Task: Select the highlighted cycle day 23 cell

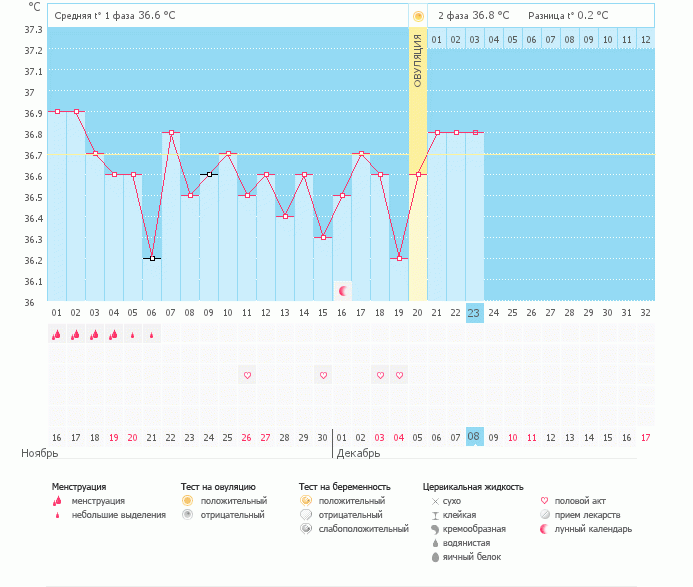Action: pos(475,312)
